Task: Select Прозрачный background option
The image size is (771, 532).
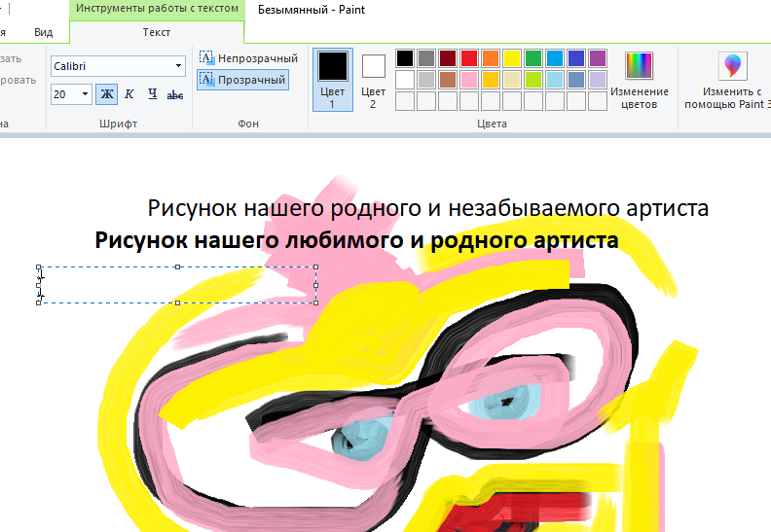Action: pos(243,80)
